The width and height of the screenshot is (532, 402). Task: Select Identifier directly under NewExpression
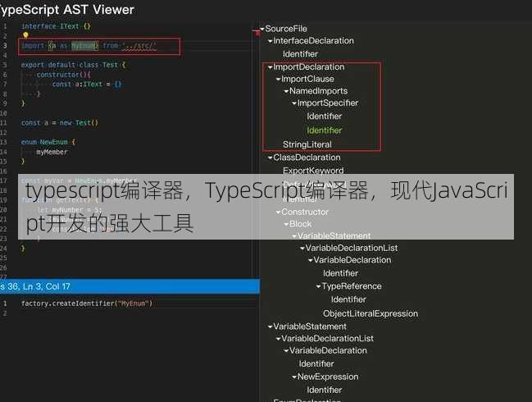(x=325, y=391)
